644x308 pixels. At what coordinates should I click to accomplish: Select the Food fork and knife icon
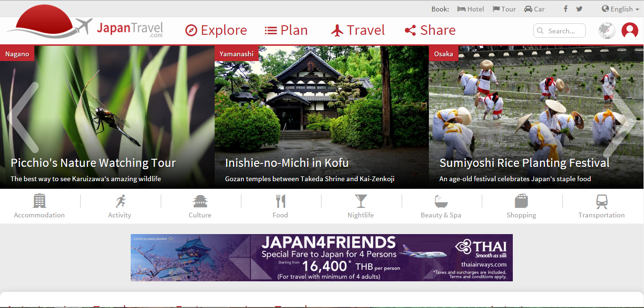(x=280, y=201)
